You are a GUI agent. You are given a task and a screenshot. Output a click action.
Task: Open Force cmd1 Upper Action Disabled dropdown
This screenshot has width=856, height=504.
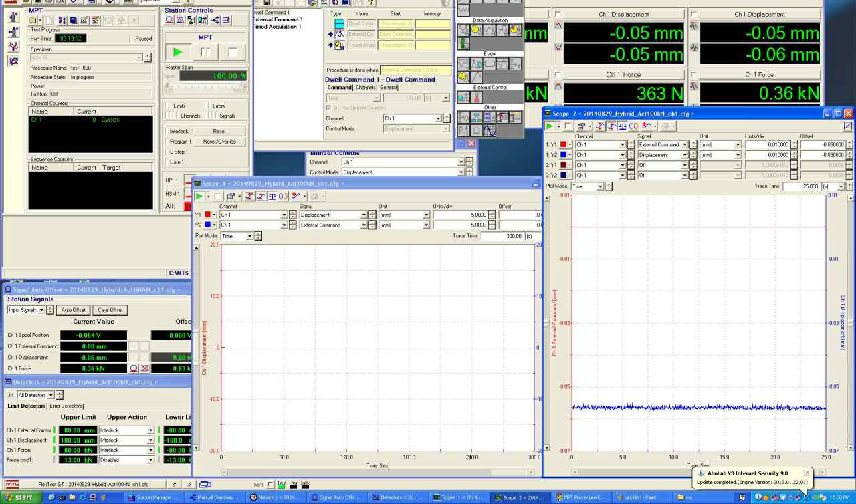pyautogui.click(x=150, y=460)
